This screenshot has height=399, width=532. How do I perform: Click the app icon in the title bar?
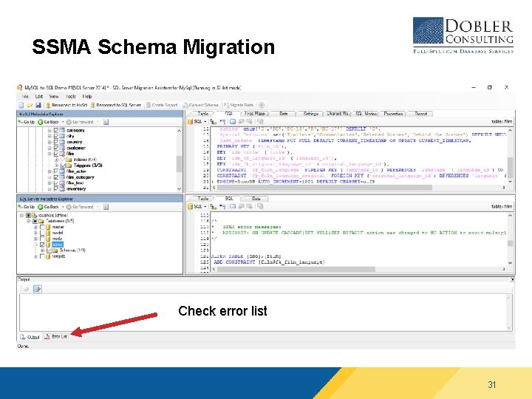[x=20, y=87]
